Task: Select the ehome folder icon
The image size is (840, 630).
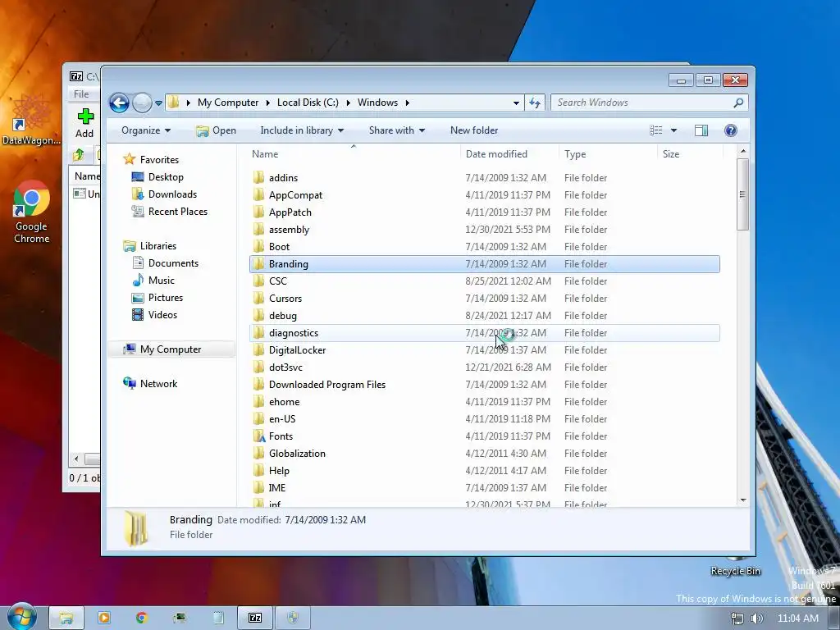Action: (258, 402)
